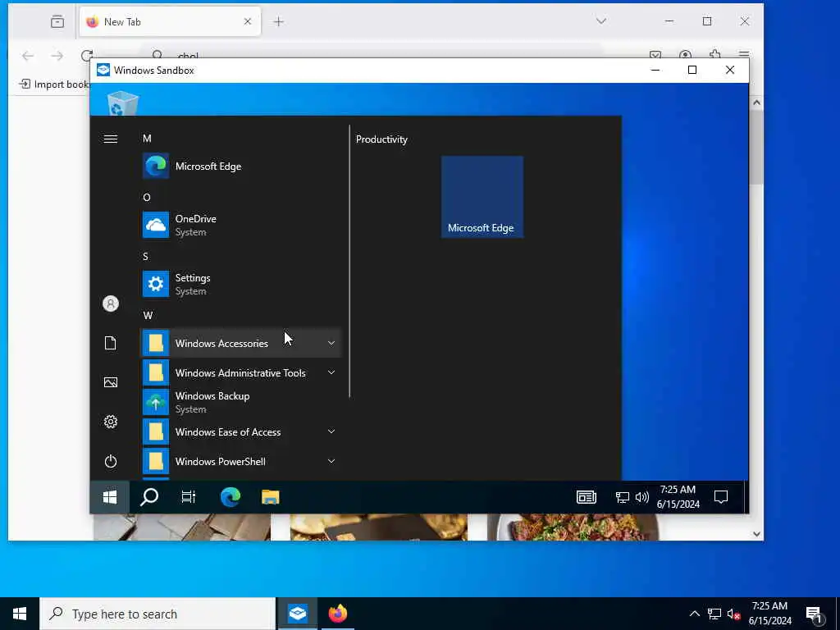The image size is (840, 630).
Task: Click the host network tray icon
Action: pyautogui.click(x=714, y=614)
